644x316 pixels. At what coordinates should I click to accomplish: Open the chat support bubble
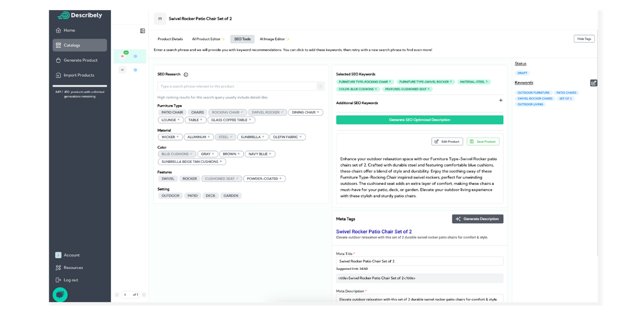point(60,295)
